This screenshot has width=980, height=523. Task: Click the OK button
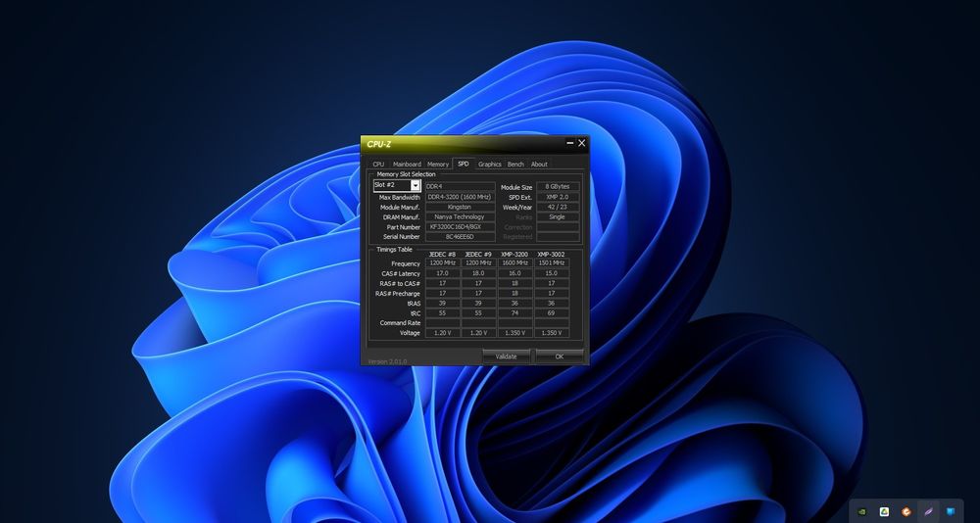(560, 357)
